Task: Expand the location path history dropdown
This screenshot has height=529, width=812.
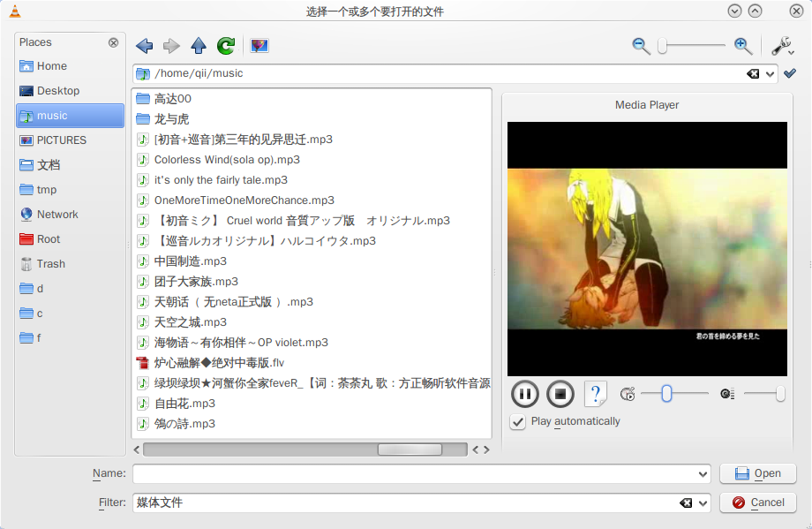Action: 770,74
